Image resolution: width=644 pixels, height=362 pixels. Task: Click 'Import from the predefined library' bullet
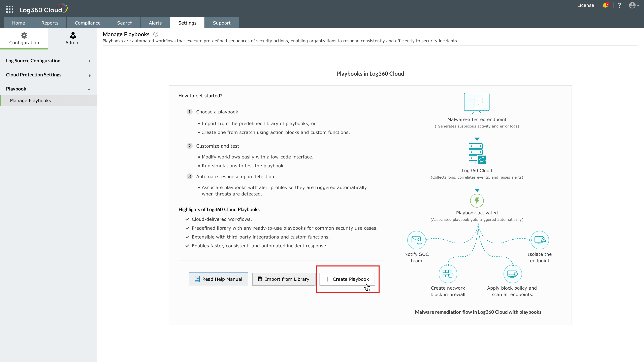point(258,124)
